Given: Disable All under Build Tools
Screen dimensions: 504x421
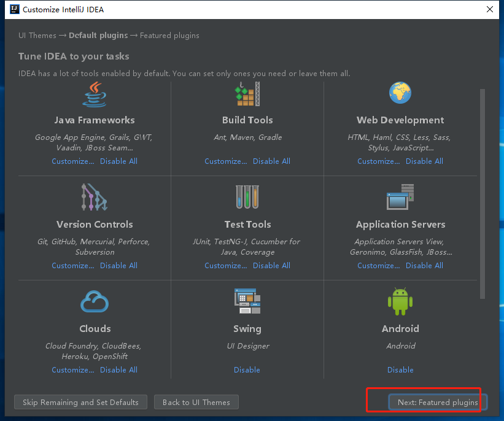Looking at the screenshot, I should click(x=271, y=161).
